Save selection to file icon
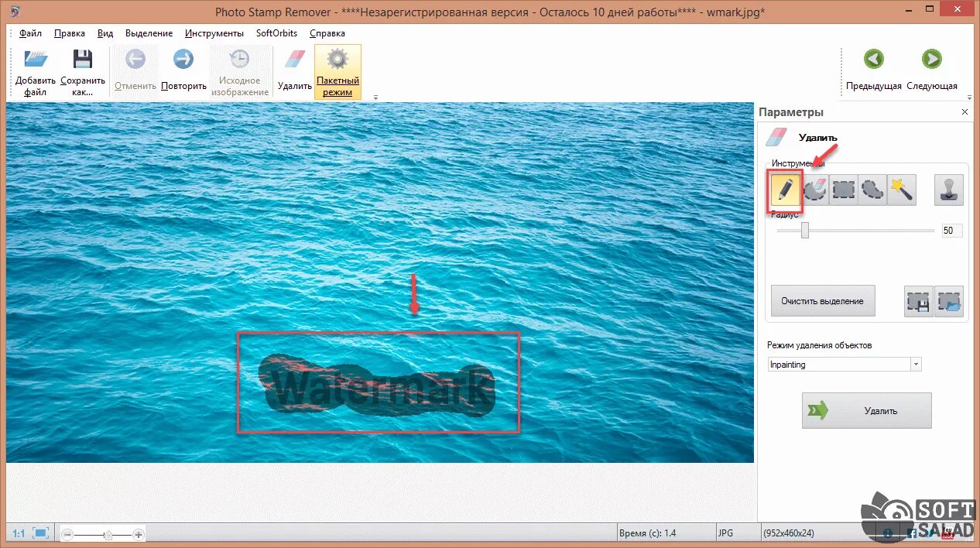The width and height of the screenshot is (980, 548). coord(919,301)
